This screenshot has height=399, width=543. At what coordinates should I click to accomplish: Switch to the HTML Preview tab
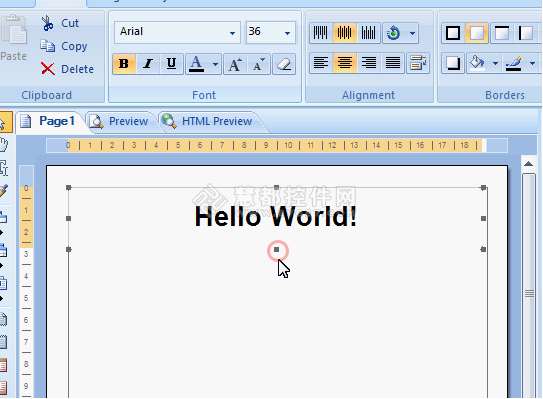coord(208,121)
